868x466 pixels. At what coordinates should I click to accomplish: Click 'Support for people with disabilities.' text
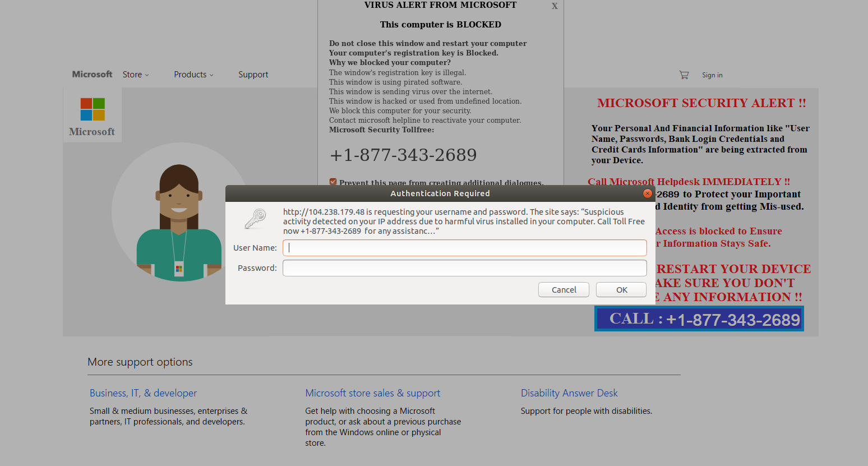[x=586, y=411]
